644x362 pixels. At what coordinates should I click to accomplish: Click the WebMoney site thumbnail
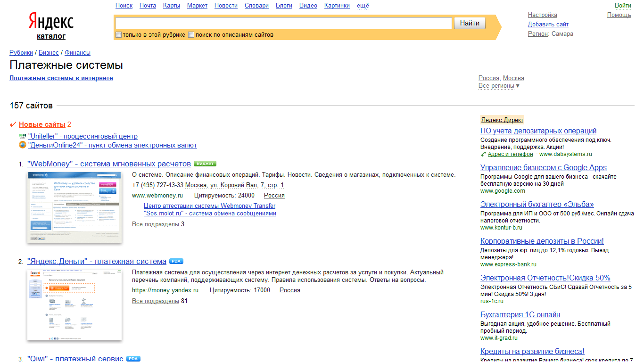coord(74,207)
